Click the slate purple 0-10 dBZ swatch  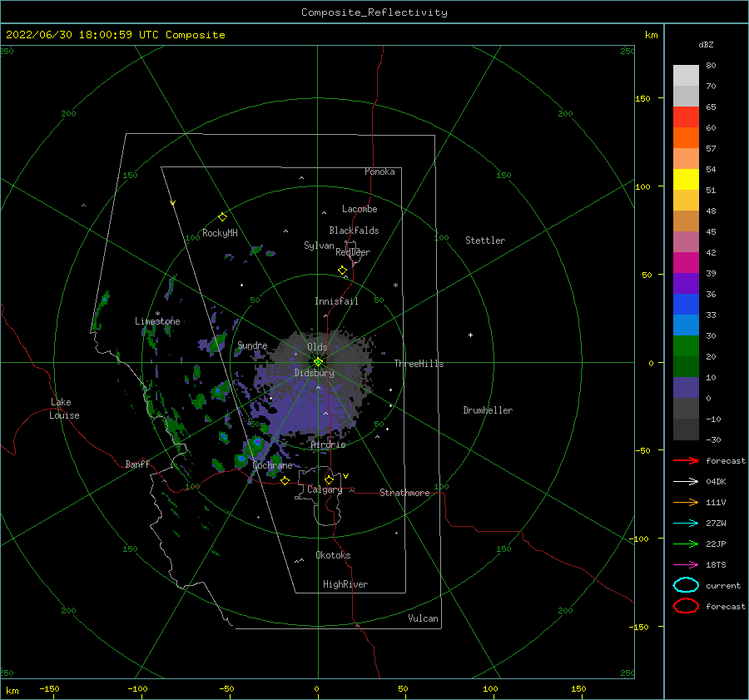[x=686, y=388]
